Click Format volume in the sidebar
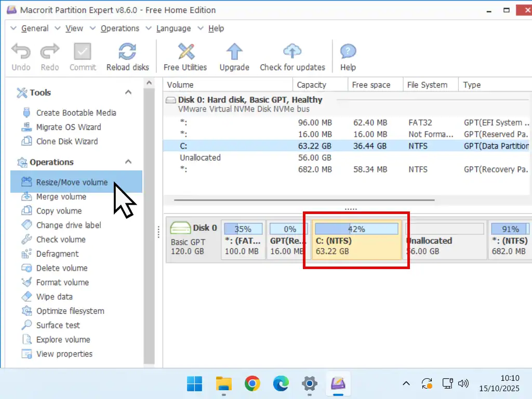The image size is (532, 399). click(x=62, y=283)
